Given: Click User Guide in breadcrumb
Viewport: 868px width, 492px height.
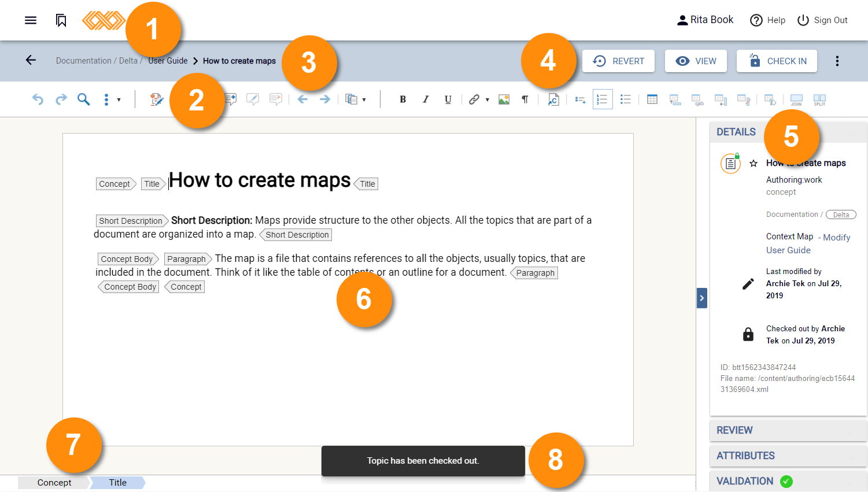Looking at the screenshot, I should pyautogui.click(x=168, y=61).
